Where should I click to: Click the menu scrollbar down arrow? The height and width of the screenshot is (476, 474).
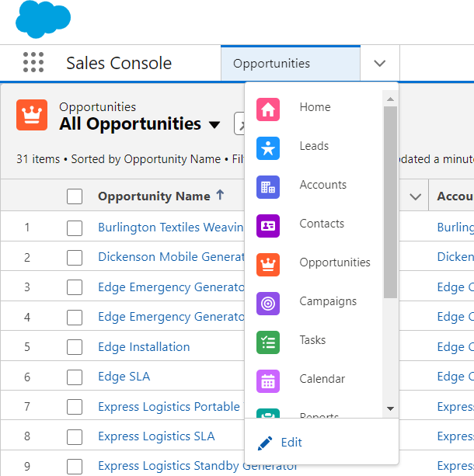point(390,408)
